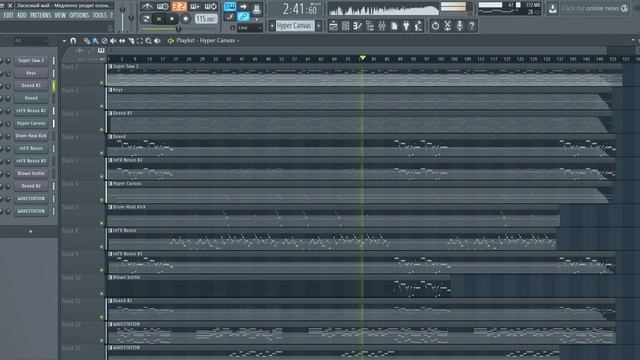
Task: Open the Hyper Canvas pattern selector dropdown
Action: point(295,26)
